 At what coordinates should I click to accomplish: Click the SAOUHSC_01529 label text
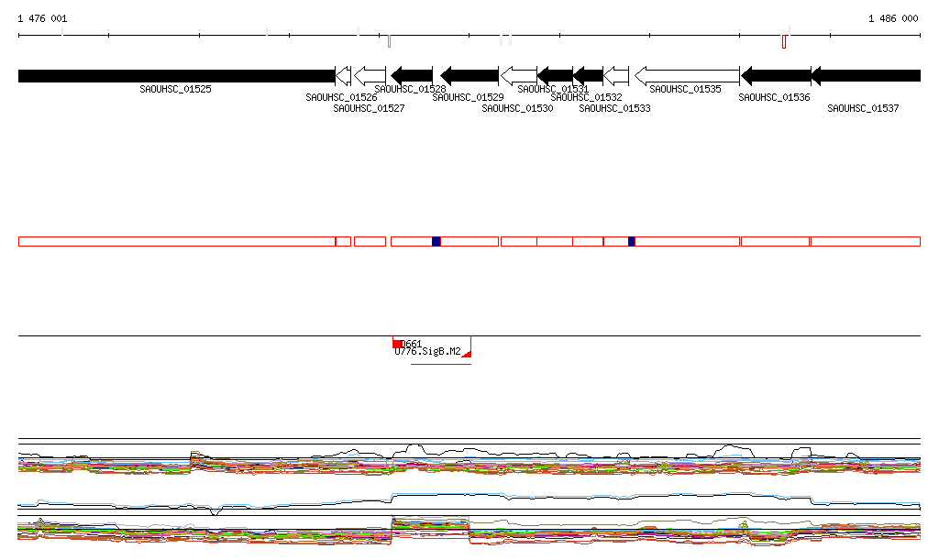469,97
